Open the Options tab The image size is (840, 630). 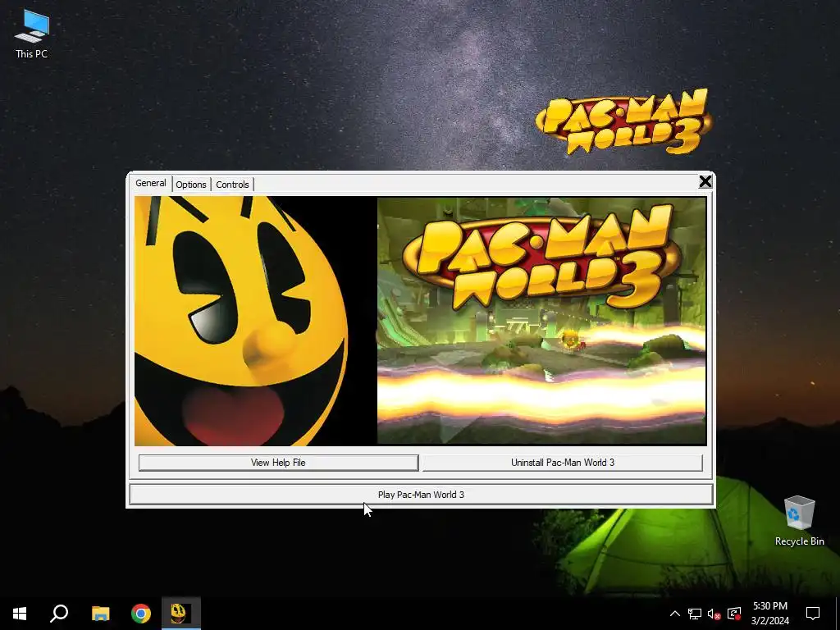[x=190, y=185]
